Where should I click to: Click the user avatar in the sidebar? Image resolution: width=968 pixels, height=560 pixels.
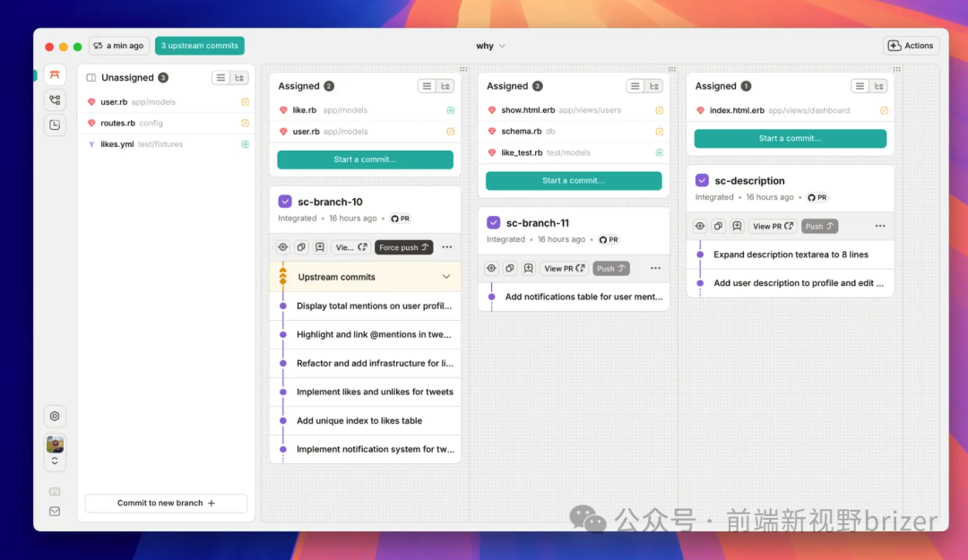coord(55,444)
